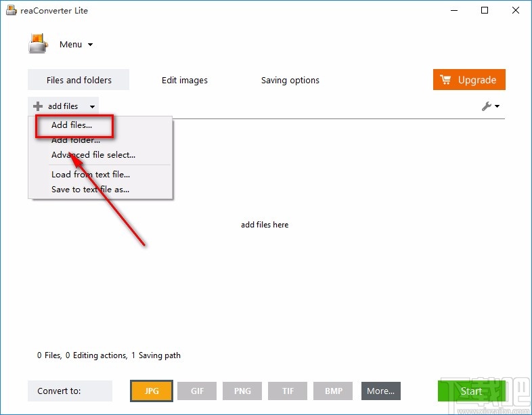Set output format to PNG
This screenshot has height=415, width=532.
pos(242,391)
